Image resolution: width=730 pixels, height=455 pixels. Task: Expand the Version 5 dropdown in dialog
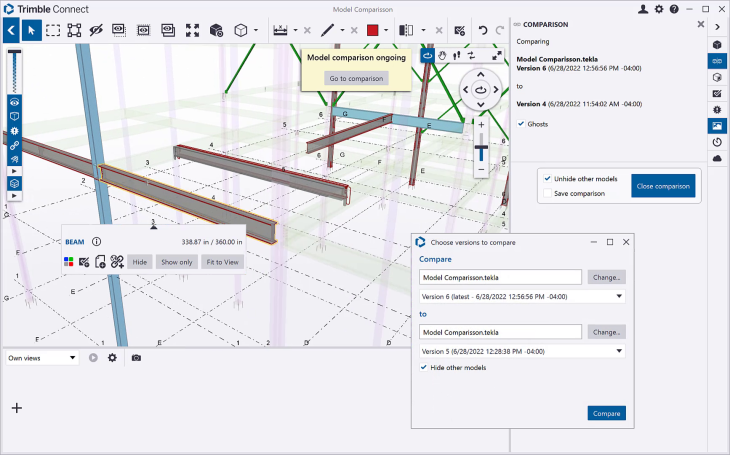click(620, 351)
